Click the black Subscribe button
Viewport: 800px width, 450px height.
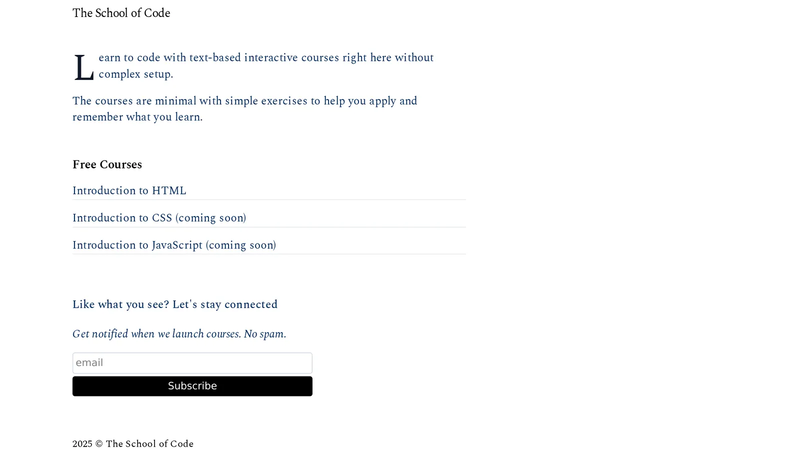[x=192, y=386]
